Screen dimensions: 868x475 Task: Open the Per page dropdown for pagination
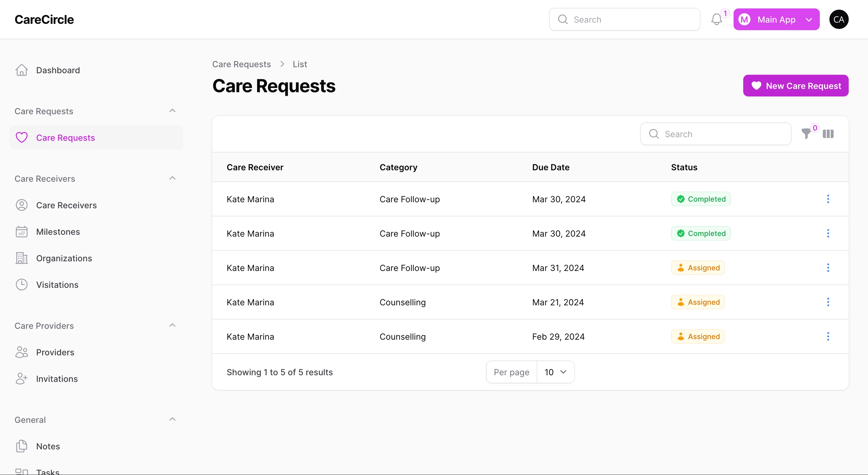[x=555, y=371]
